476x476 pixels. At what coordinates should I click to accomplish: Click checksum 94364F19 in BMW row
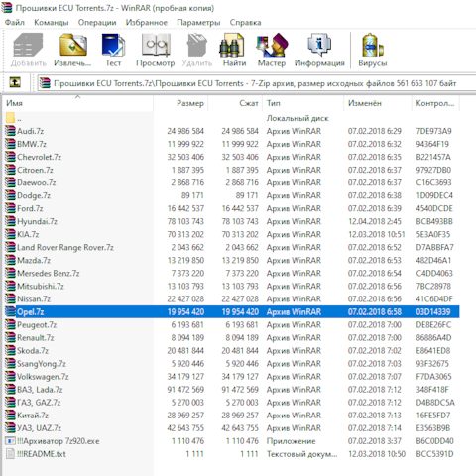[x=432, y=144]
